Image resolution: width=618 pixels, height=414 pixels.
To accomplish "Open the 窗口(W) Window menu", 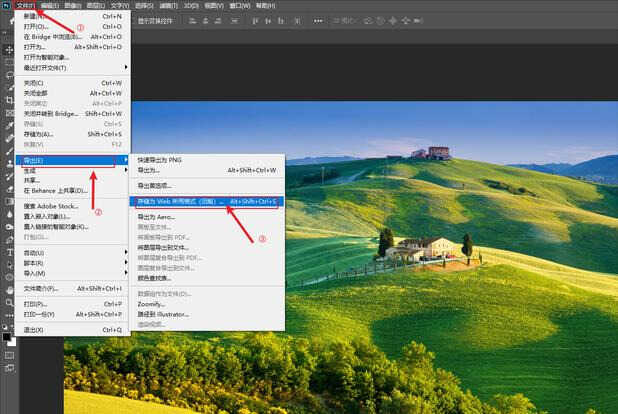I will [240, 6].
